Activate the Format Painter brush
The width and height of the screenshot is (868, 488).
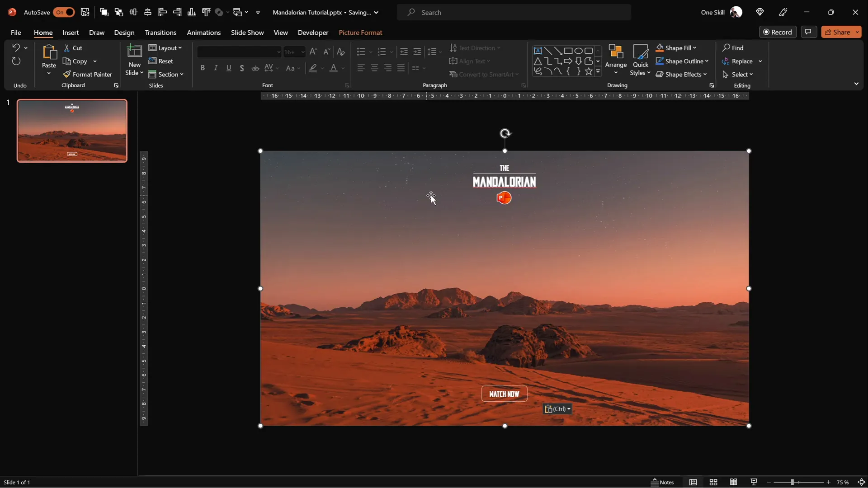[x=88, y=75]
